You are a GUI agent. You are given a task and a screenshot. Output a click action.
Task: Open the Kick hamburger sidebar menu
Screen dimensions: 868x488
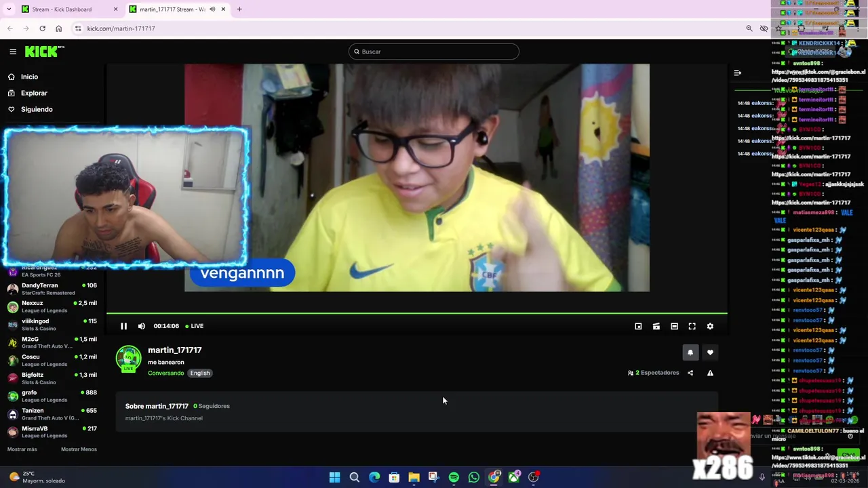[13, 52]
